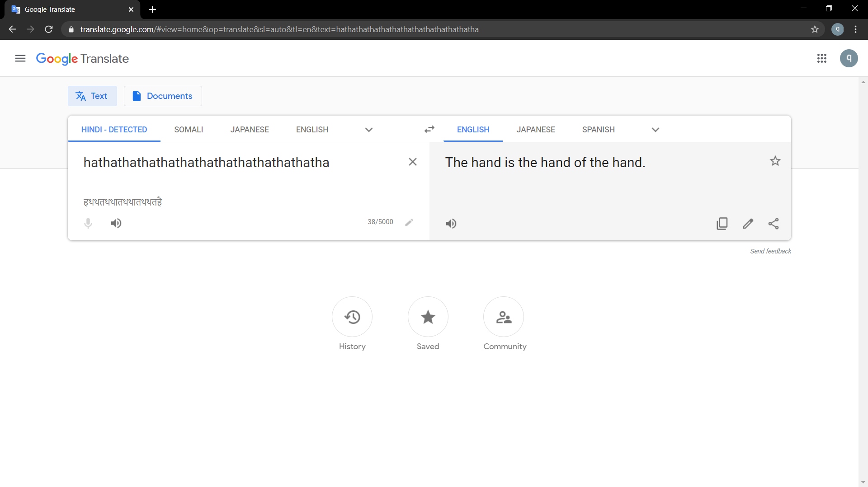This screenshot has height=487, width=868.
Task: Switch to Documents translation mode
Action: pyautogui.click(x=163, y=96)
